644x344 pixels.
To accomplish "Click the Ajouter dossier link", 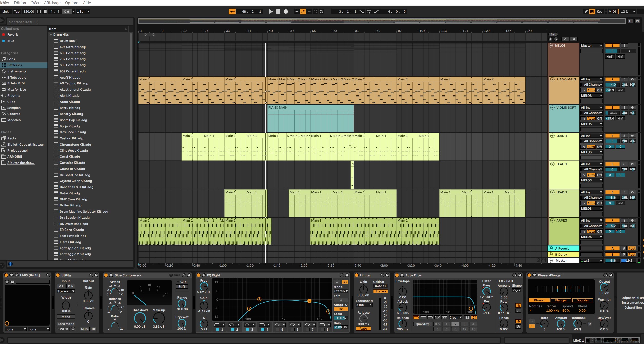I will 21,163.
